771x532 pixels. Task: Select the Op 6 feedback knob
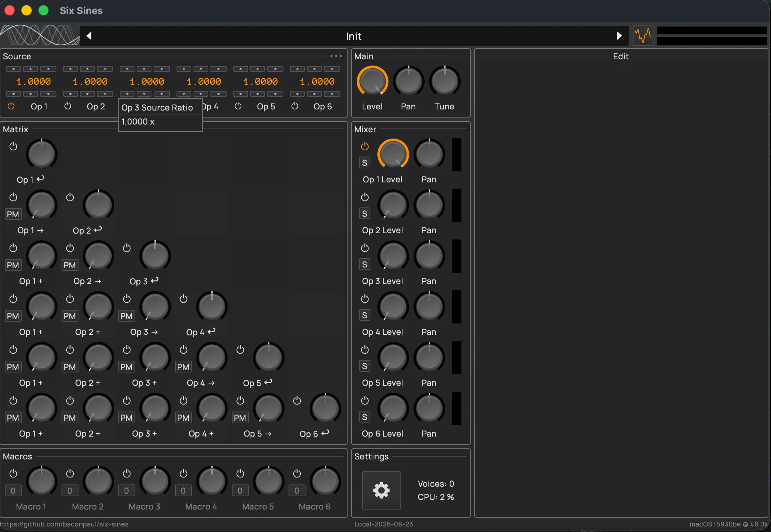tap(325, 408)
